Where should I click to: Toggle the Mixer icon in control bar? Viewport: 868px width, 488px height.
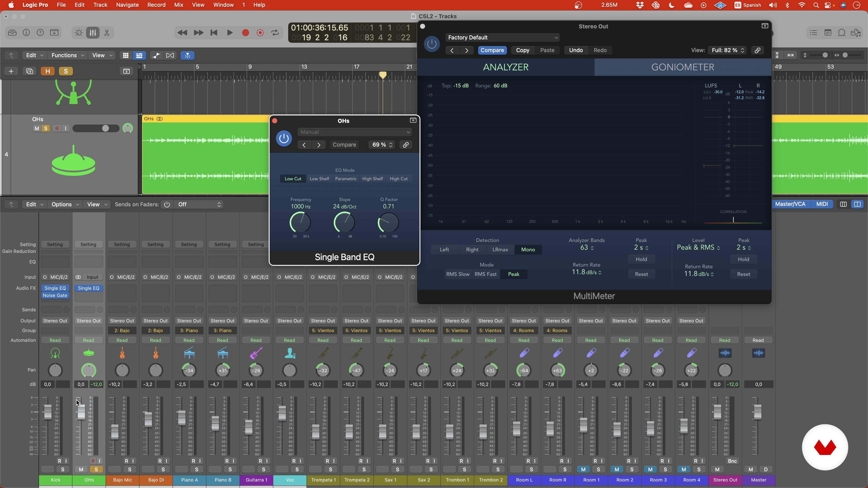93,33
